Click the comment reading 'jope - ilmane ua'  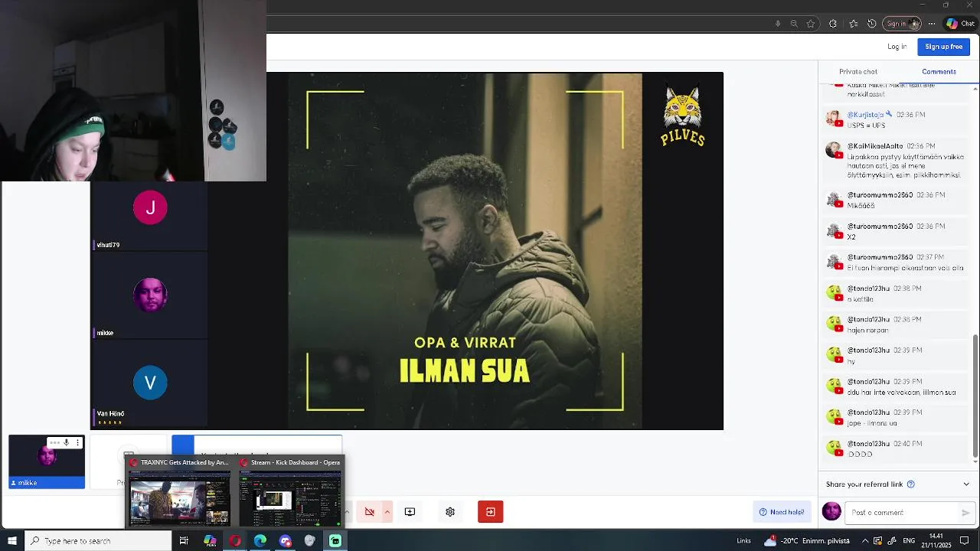(871, 423)
